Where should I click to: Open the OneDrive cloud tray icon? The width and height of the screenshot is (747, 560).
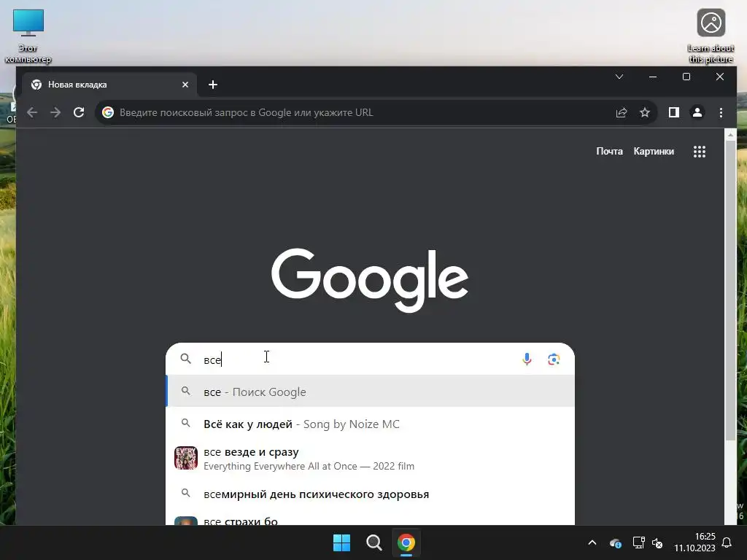pyautogui.click(x=615, y=542)
